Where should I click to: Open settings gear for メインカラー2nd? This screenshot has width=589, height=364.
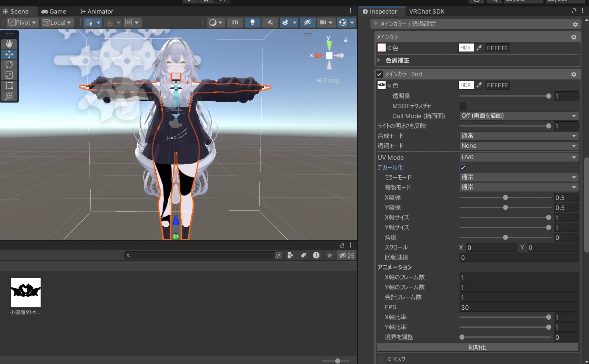(x=574, y=74)
